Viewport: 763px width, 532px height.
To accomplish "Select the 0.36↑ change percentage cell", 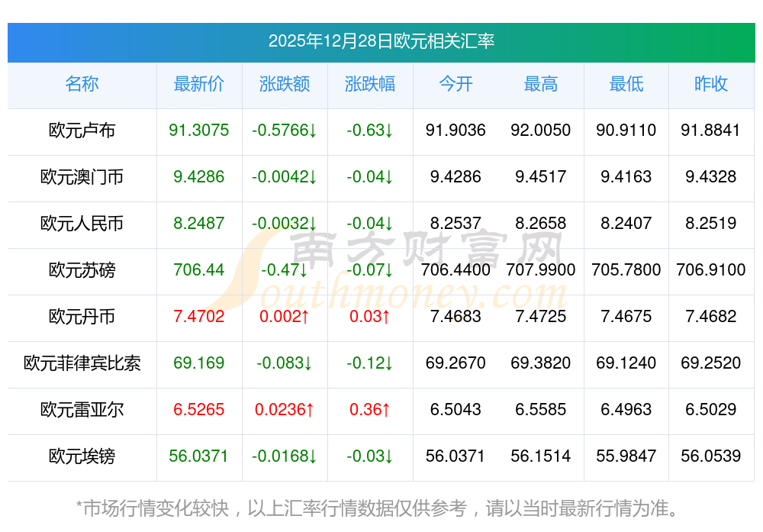I will click(x=370, y=410).
